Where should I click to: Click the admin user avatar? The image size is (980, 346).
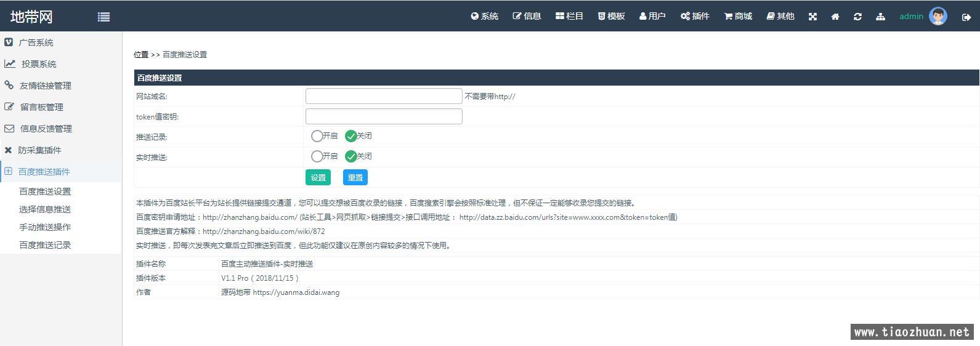[938, 17]
